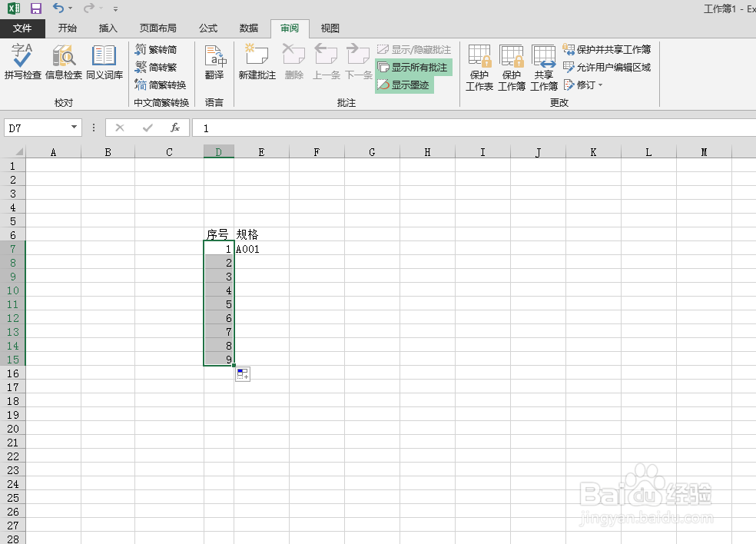Select column D header
Screen dimensions: 756x544
point(219,152)
